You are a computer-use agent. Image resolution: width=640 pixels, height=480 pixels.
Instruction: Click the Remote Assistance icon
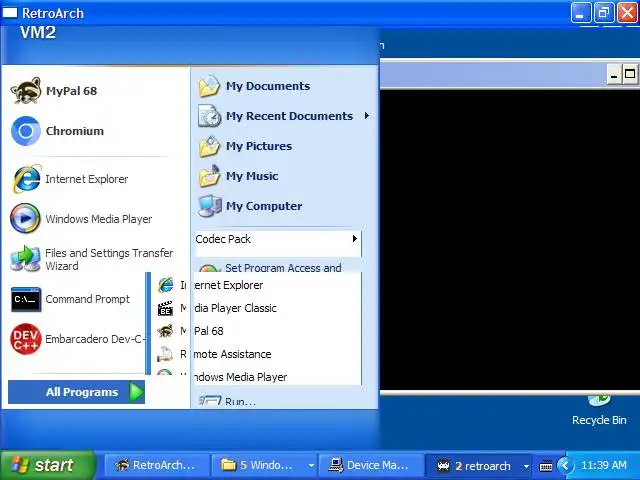coord(165,354)
